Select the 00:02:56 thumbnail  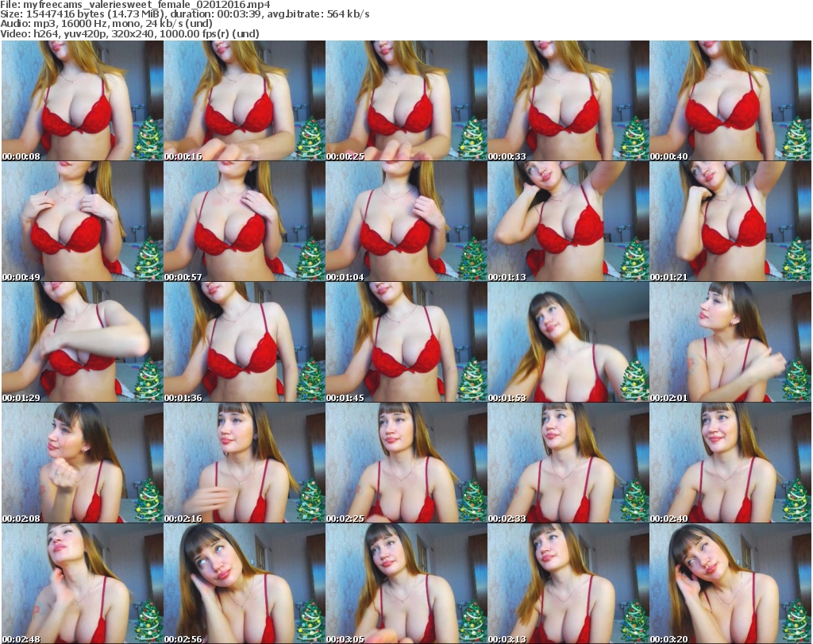[x=245, y=584]
